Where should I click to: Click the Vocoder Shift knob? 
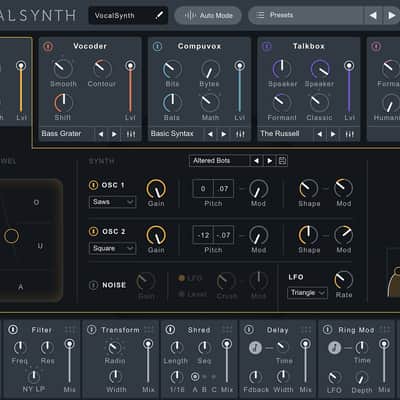point(63,103)
